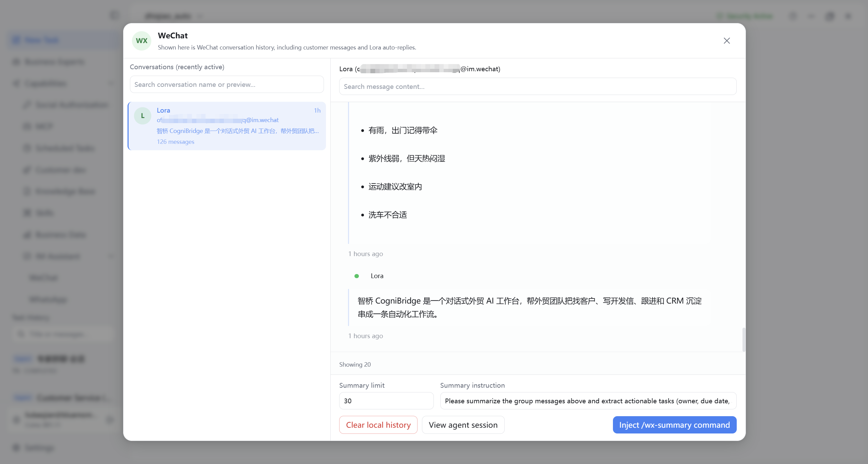Open the Lora conversation in list

pyautogui.click(x=227, y=126)
